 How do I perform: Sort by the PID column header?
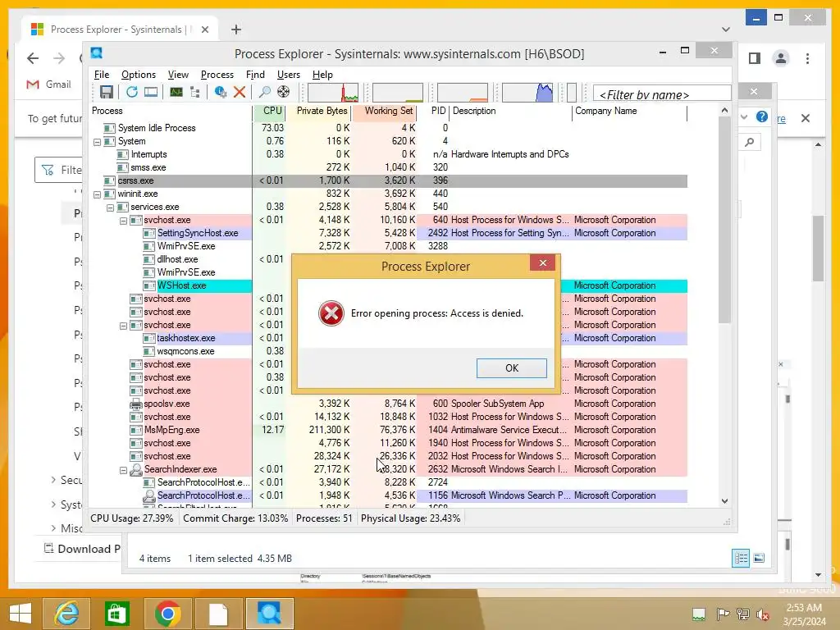434,111
